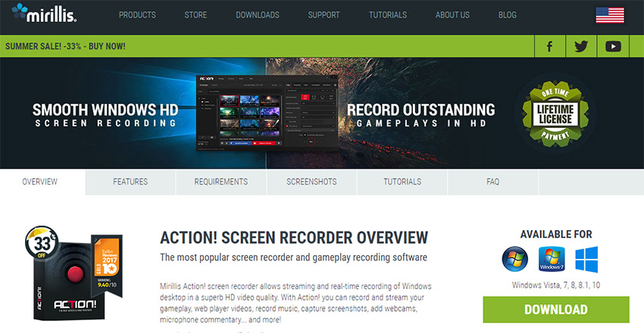Click the 'Available For' heading
This screenshot has width=644, height=333.
tap(556, 235)
